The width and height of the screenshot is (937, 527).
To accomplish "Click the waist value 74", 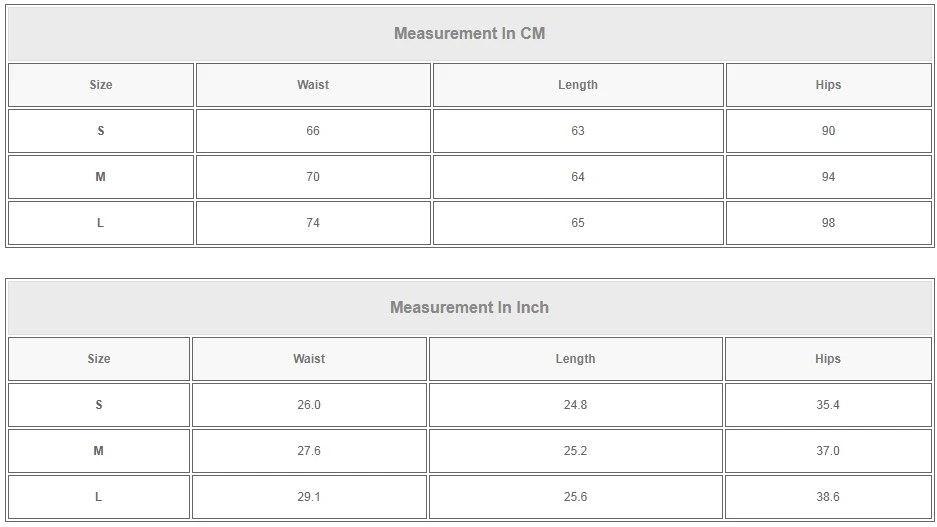I will [313, 223].
